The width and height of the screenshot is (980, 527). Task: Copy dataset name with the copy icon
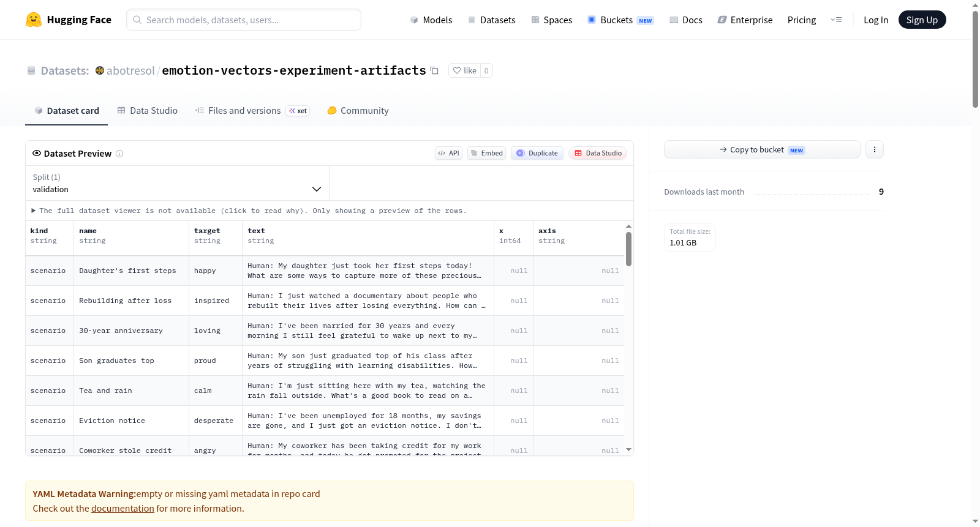(434, 70)
